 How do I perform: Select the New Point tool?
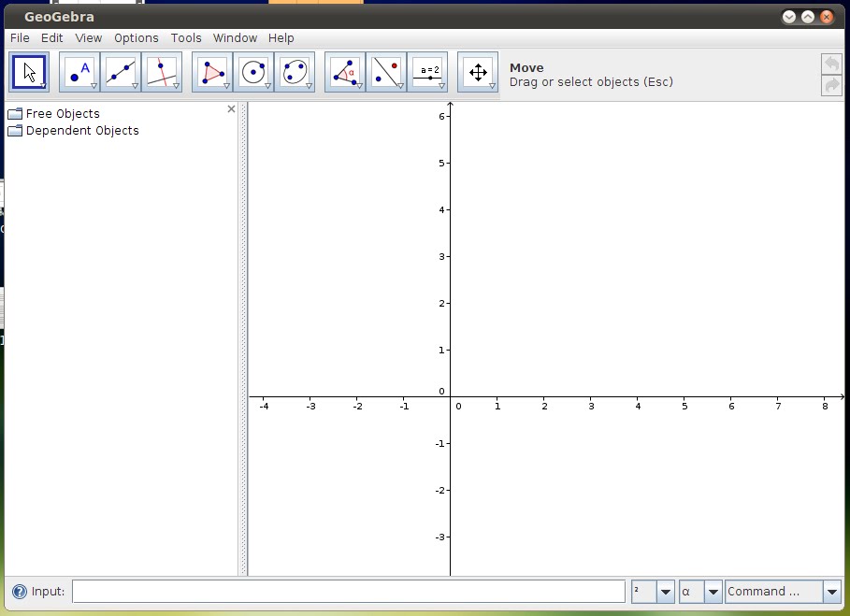(x=79, y=72)
